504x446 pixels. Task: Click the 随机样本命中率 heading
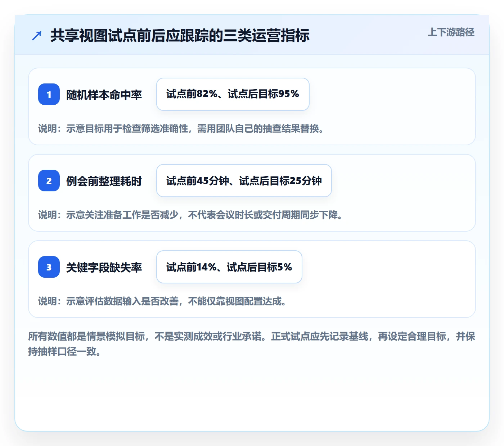tap(104, 95)
